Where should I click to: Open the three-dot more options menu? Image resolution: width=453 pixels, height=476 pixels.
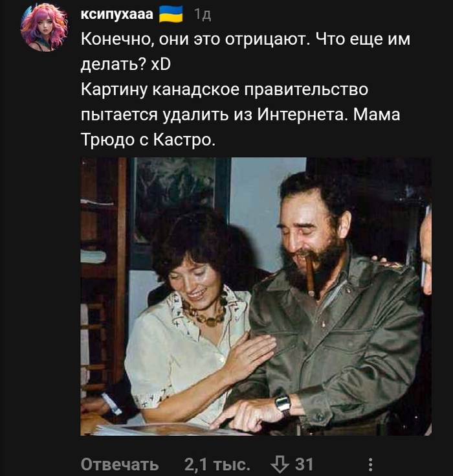pyautogui.click(x=370, y=464)
